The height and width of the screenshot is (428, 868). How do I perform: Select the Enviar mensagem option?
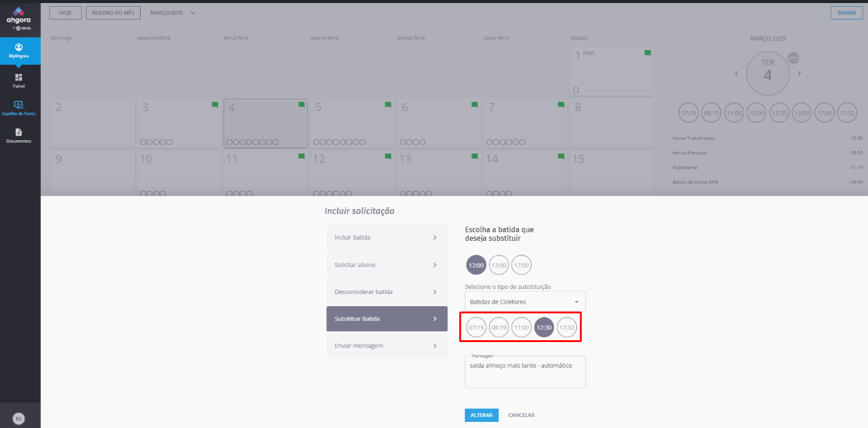[x=387, y=346]
